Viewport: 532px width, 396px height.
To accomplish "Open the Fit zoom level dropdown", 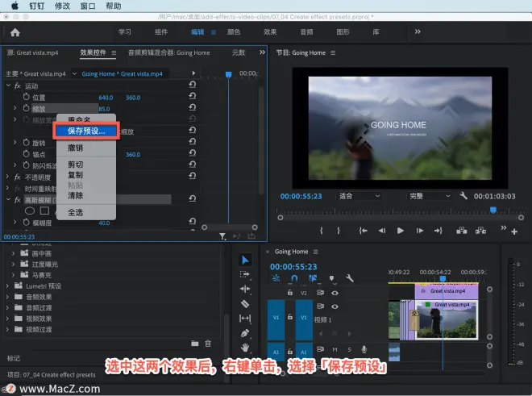I will click(x=360, y=196).
